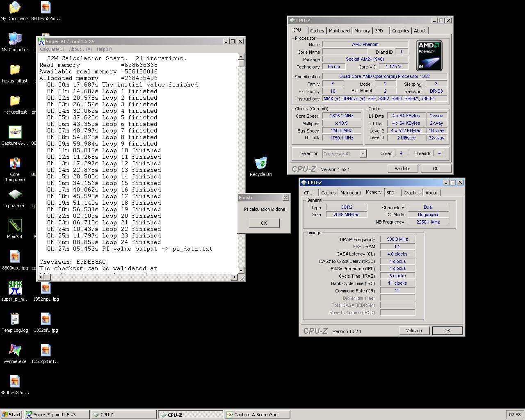Select the wPrime.exe desktop icon

[15, 354]
